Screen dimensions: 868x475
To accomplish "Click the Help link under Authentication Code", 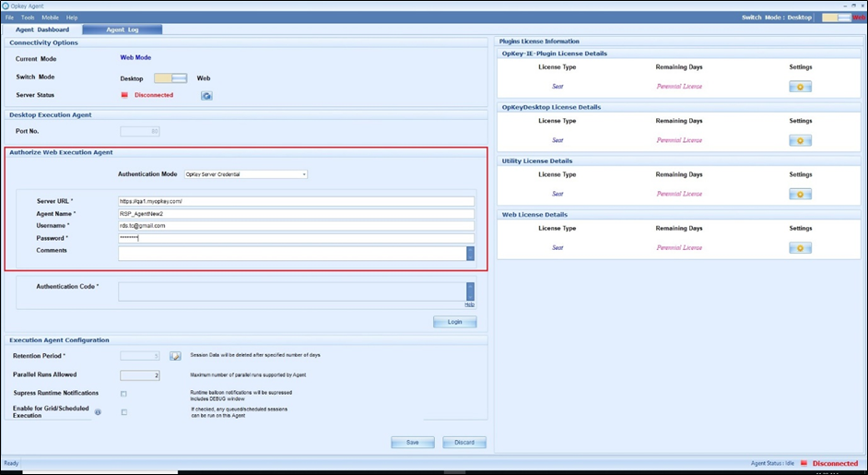I will 469,304.
